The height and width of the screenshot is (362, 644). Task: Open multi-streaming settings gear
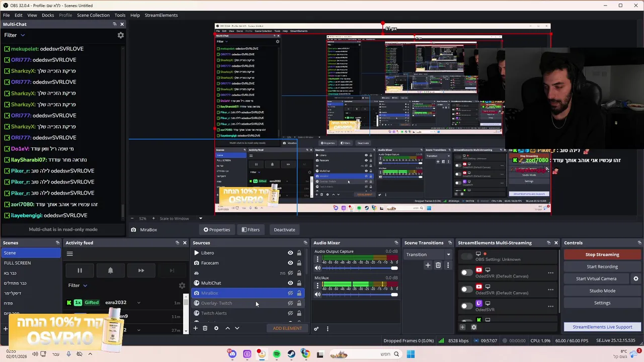point(473,327)
